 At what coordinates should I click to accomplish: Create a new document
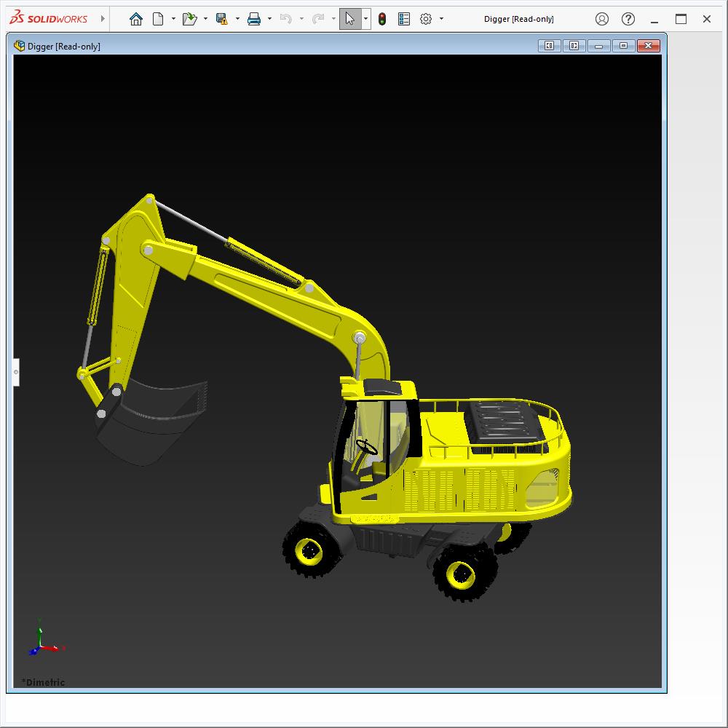tap(158, 19)
